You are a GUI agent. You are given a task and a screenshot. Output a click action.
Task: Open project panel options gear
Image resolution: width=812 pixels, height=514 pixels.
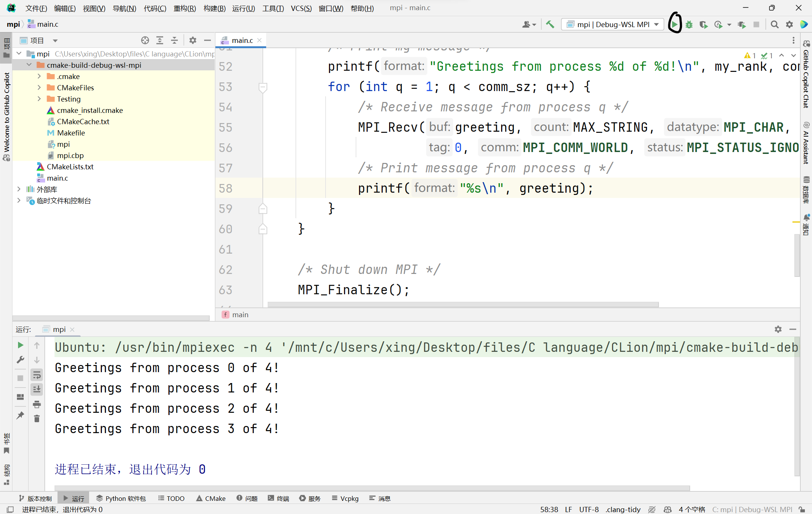pos(193,40)
